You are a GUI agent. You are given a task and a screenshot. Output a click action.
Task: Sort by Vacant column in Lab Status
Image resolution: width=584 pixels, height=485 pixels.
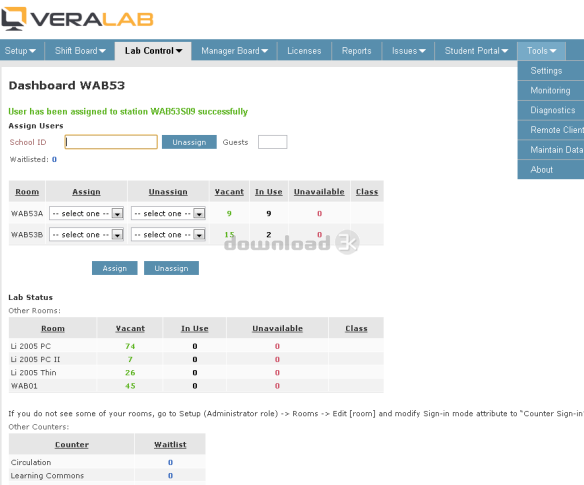130,329
